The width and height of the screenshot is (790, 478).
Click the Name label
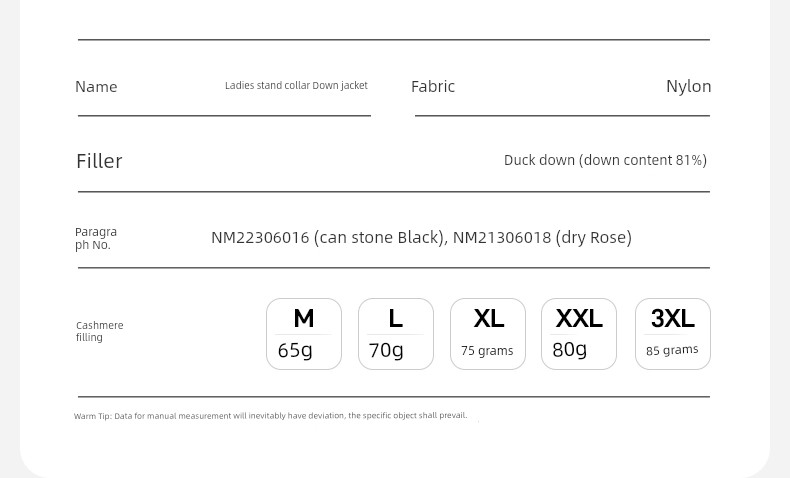pos(96,87)
